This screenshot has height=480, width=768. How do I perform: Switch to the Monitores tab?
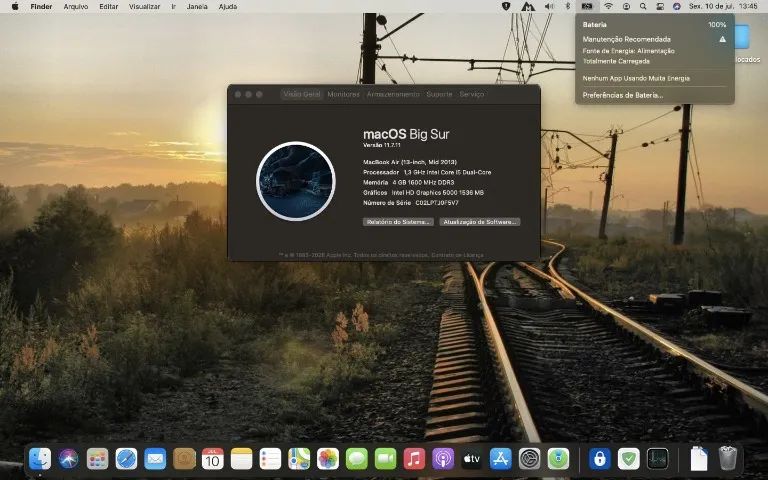point(343,94)
